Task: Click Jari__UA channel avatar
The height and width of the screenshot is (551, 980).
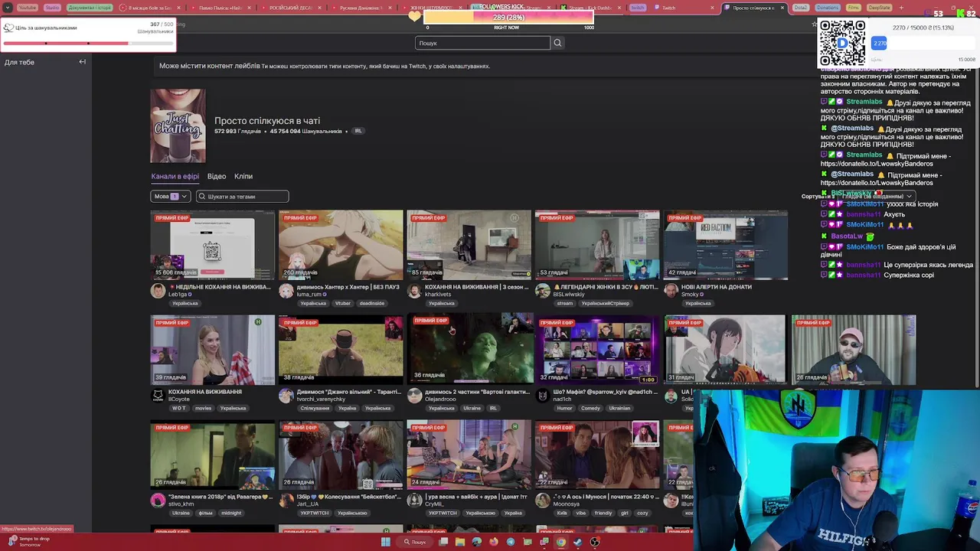Action: pyautogui.click(x=286, y=500)
